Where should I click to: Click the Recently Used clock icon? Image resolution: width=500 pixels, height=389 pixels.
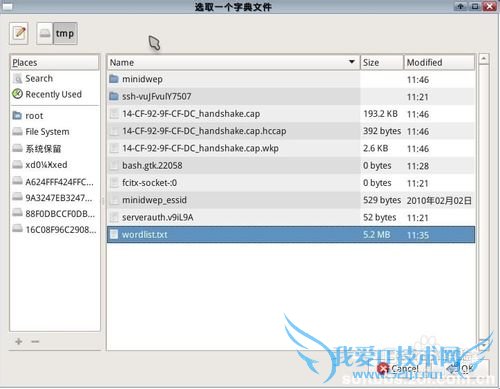pos(17,94)
